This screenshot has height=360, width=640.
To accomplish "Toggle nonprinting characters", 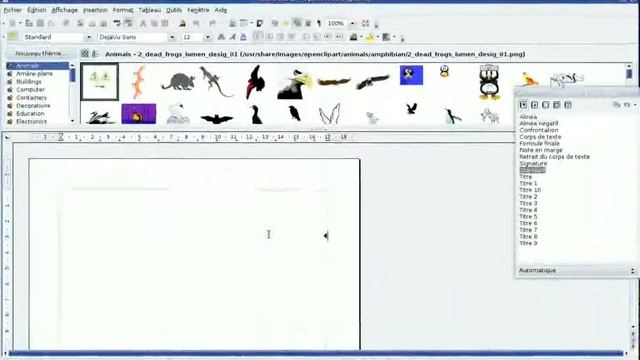I will point(319,23).
